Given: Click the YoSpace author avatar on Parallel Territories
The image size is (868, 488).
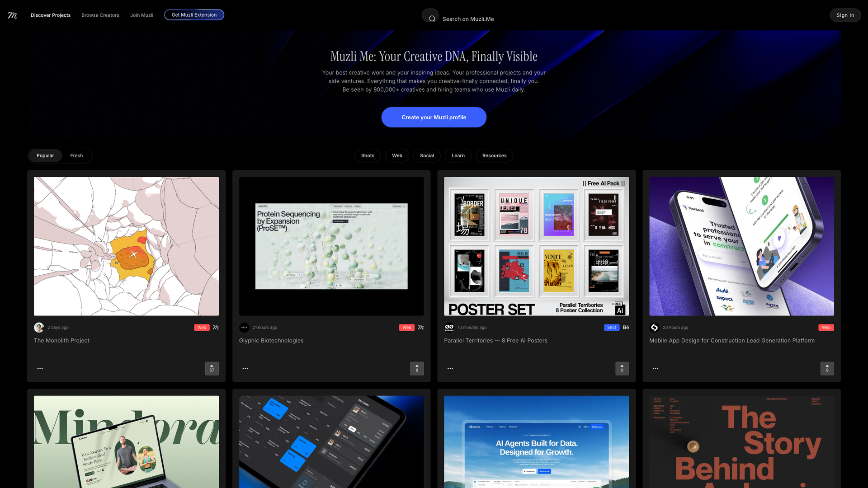Looking at the screenshot, I should click(x=449, y=327).
